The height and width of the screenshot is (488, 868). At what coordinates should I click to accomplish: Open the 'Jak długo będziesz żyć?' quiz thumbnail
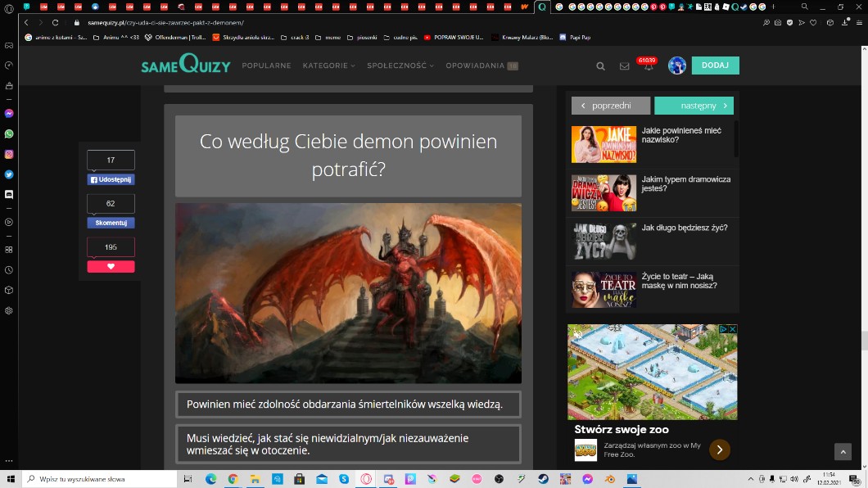pyautogui.click(x=604, y=241)
